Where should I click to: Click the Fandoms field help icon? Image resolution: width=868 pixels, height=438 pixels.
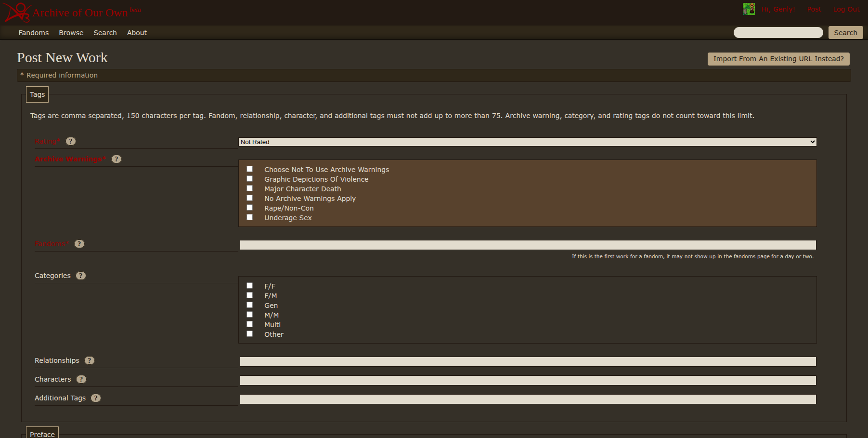click(79, 244)
